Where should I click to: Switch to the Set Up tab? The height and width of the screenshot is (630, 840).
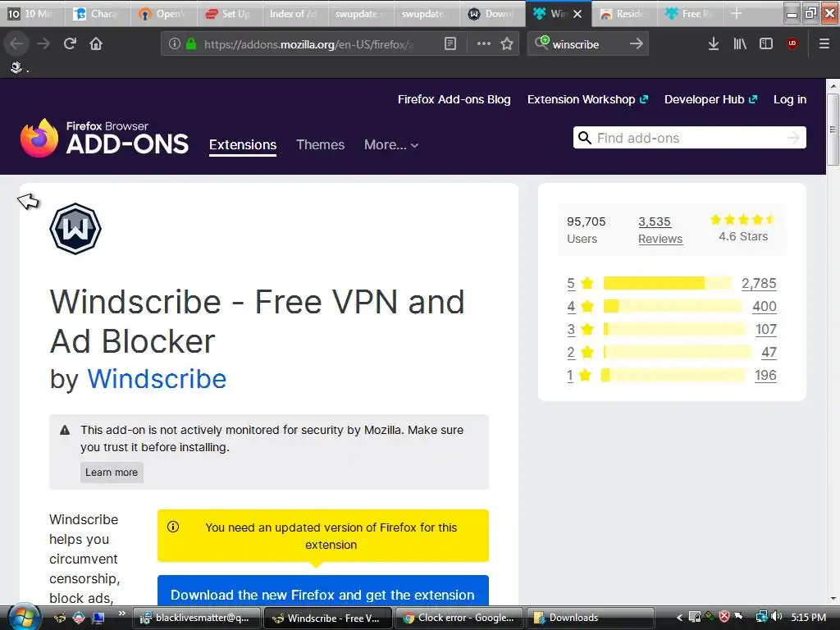point(230,13)
